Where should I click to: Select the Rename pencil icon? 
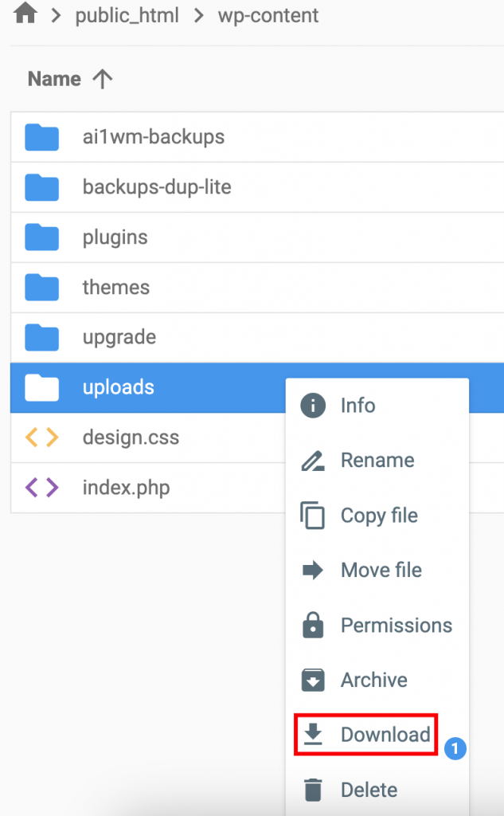[x=314, y=461]
